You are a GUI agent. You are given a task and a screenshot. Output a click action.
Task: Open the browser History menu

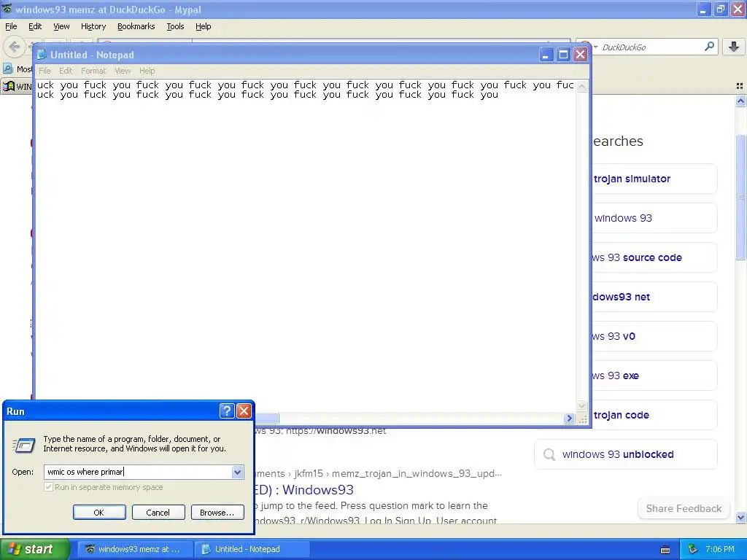point(93,26)
